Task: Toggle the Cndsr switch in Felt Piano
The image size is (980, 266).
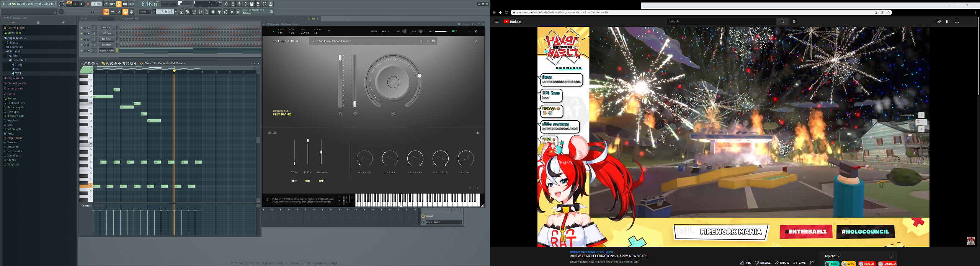Action: coord(294,181)
